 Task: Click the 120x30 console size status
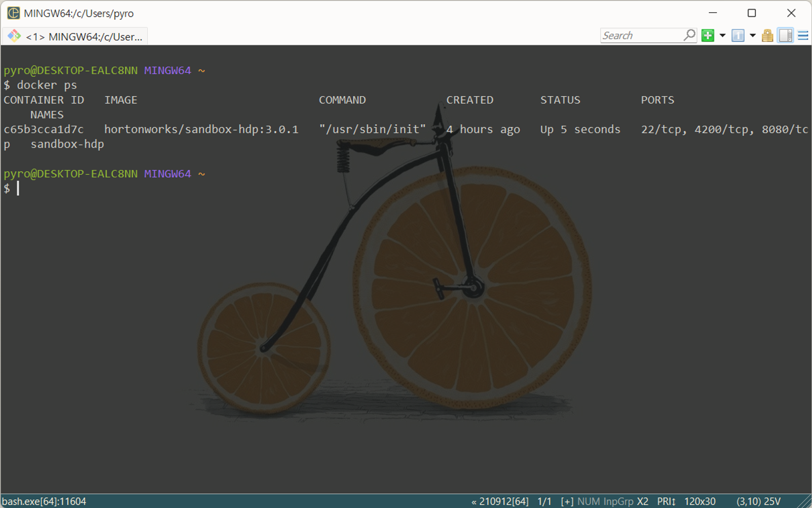point(700,502)
